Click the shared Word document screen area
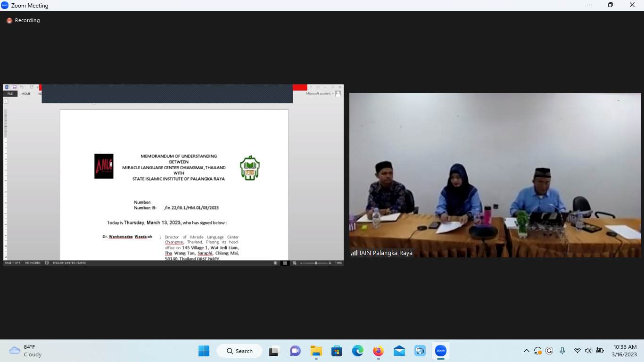This screenshot has height=362, width=644. click(x=173, y=175)
